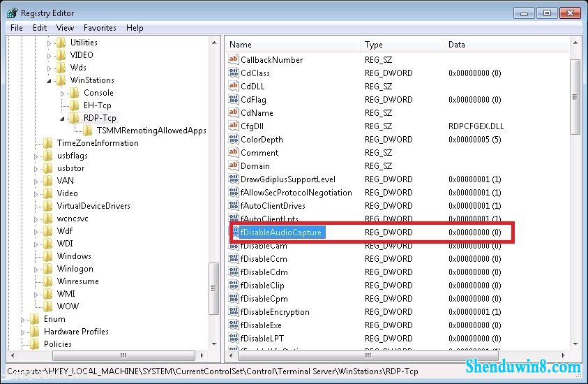Image resolution: width=588 pixels, height=384 pixels.
Task: Click the tree pane scroll down arrow
Action: coord(214,344)
